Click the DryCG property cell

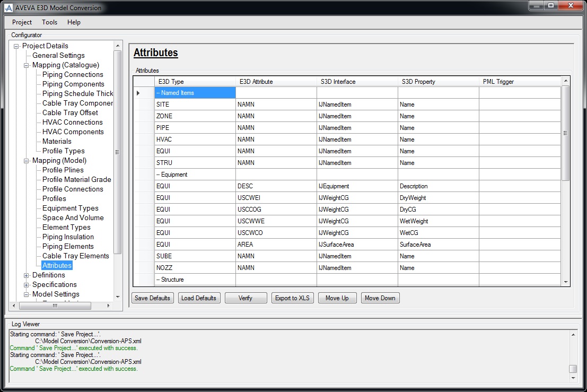(439, 210)
